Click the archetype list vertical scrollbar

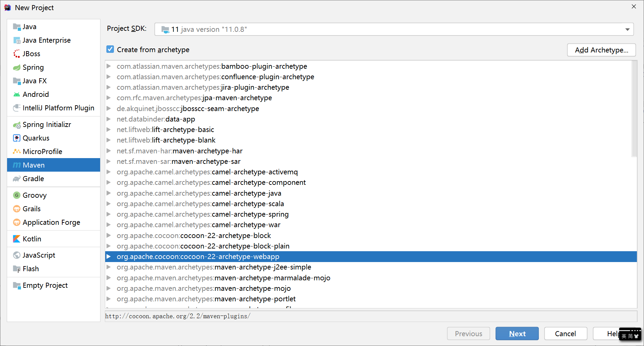coord(634,109)
